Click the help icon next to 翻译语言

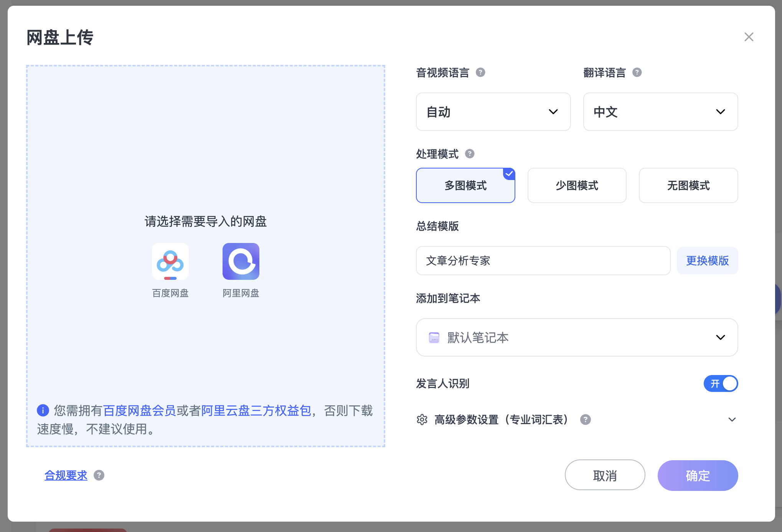coord(637,72)
